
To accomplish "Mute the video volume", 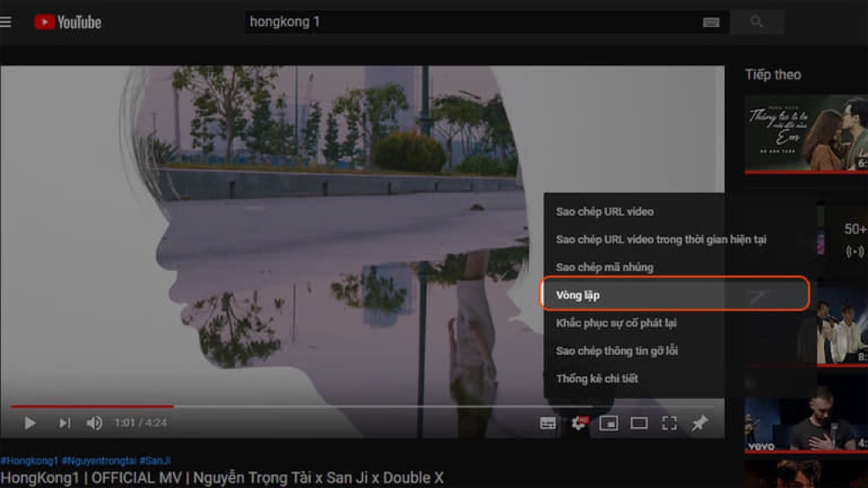I will tap(94, 424).
